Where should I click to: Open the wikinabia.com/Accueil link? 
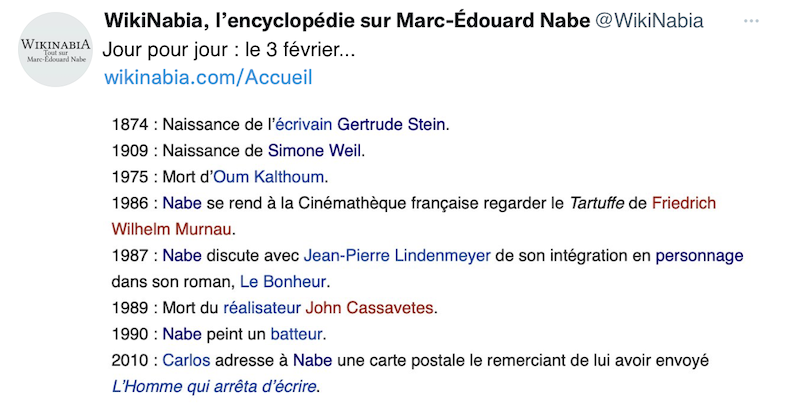(x=208, y=77)
